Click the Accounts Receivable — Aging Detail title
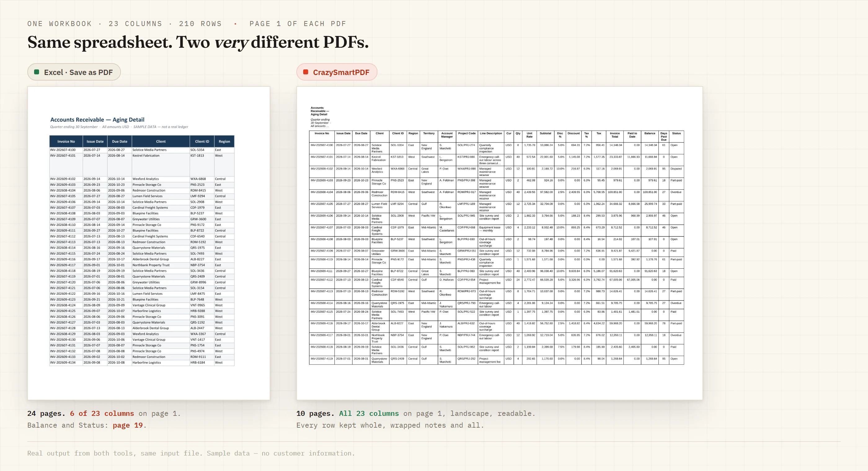This screenshot has width=868, height=471. pyautogui.click(x=97, y=120)
